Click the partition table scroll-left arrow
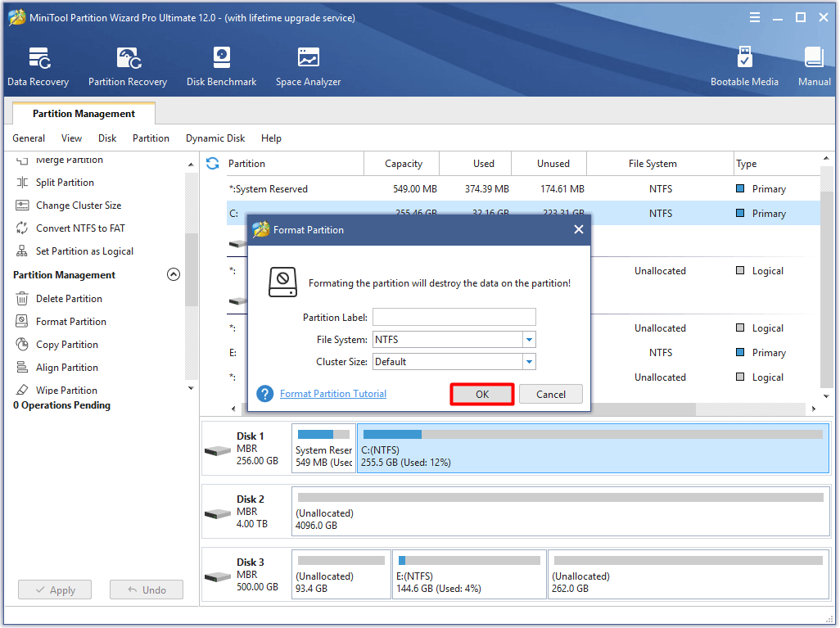 click(x=233, y=409)
